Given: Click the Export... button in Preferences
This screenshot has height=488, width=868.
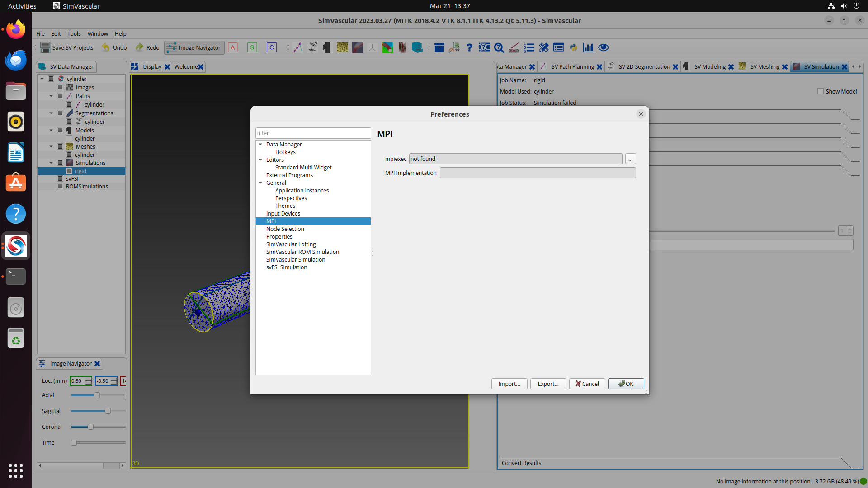Looking at the screenshot, I should [x=548, y=384].
